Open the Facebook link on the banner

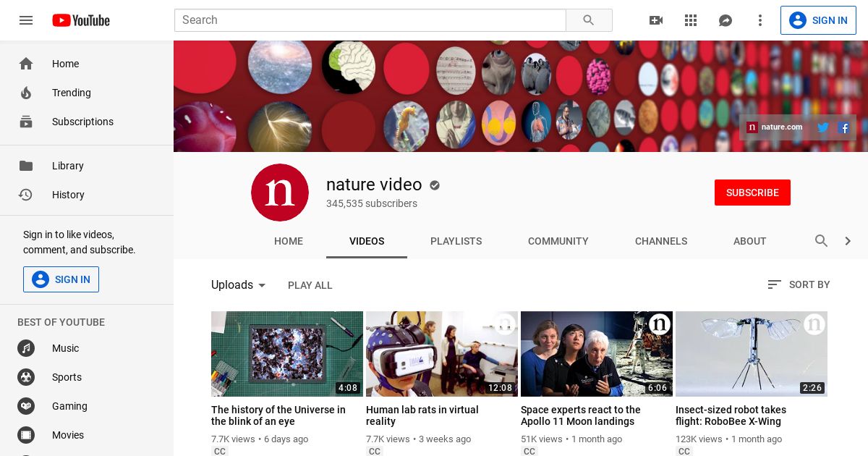point(844,127)
